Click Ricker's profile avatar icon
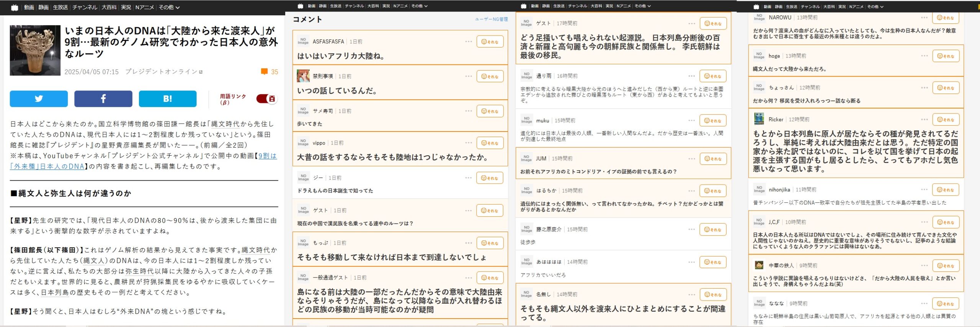The image size is (980, 327). point(759,119)
